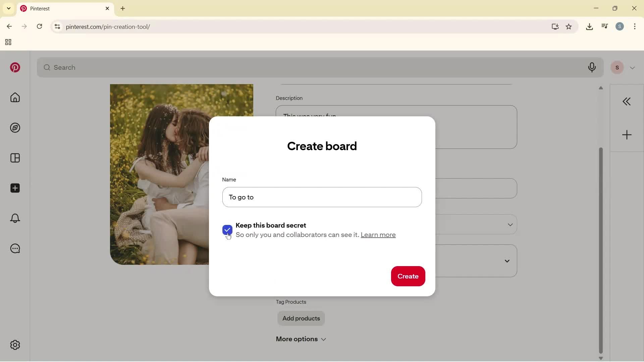The width and height of the screenshot is (644, 362).
Task: Open Pinterest settings gear in sidebar
Action: pos(15,345)
